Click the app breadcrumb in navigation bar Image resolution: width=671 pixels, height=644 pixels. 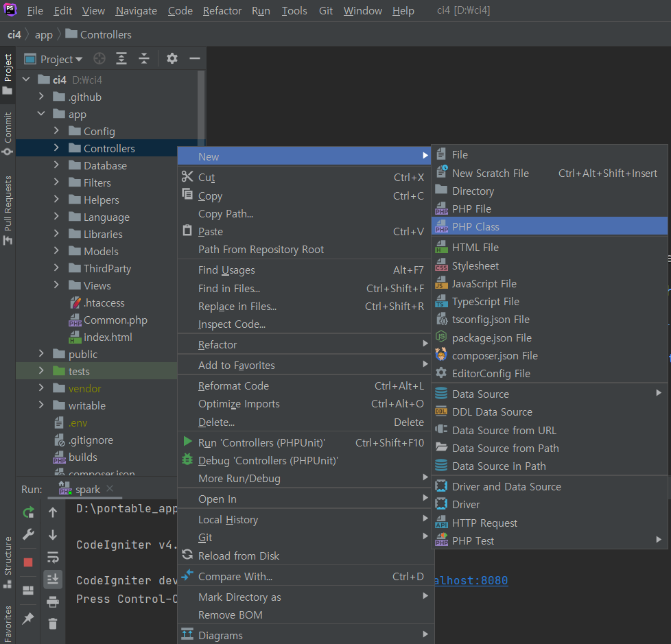click(x=44, y=35)
